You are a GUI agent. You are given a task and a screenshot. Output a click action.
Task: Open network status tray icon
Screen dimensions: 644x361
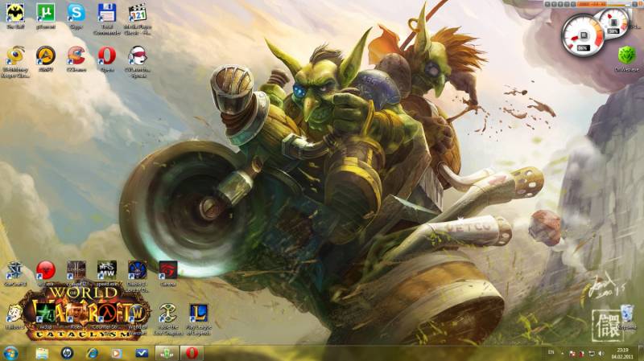coord(592,353)
